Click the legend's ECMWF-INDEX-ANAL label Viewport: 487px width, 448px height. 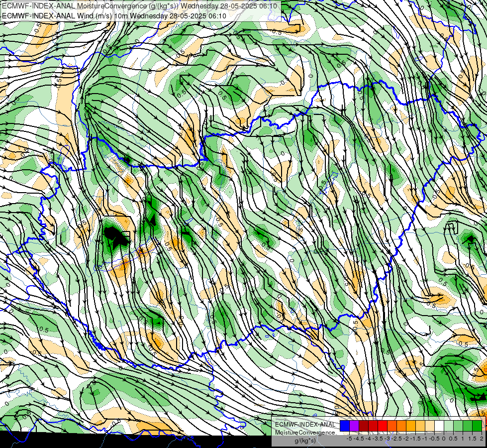[305, 425]
